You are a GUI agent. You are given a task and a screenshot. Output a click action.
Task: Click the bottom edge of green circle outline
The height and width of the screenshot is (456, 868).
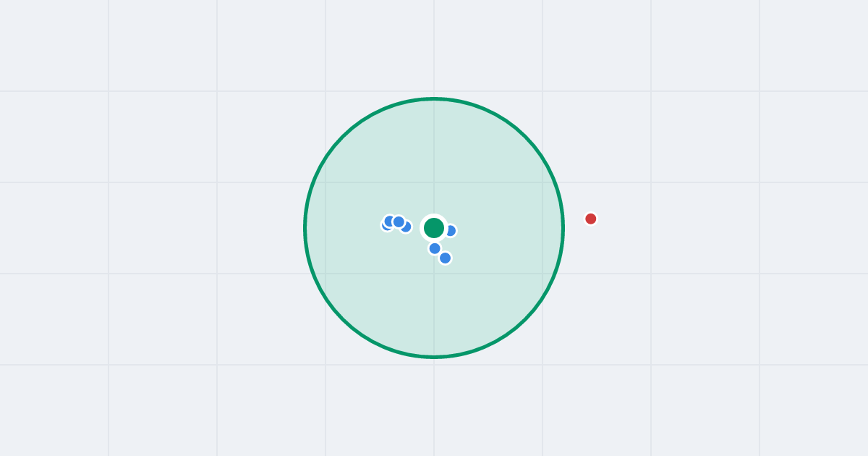click(x=434, y=356)
